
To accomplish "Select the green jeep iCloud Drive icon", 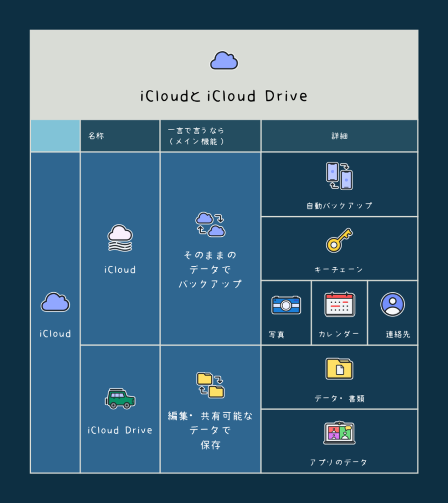I will (x=120, y=398).
